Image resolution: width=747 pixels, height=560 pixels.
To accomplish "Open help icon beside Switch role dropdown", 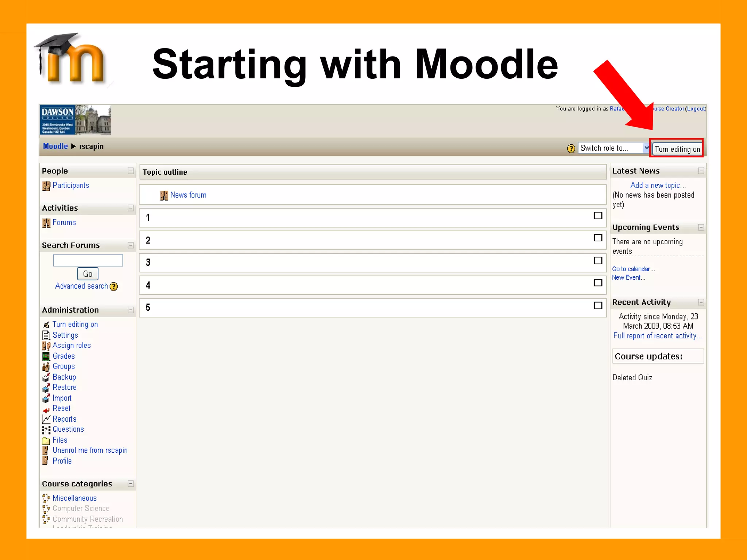I will [x=571, y=148].
